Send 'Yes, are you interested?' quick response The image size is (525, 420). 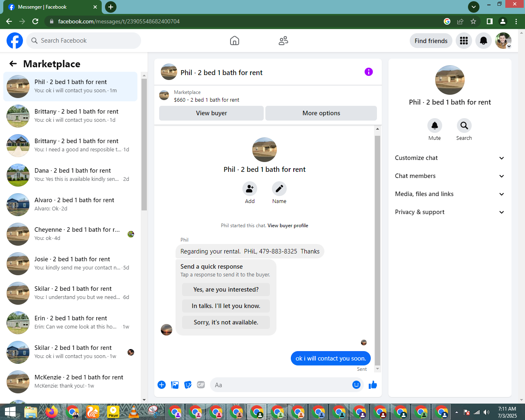coord(226,290)
